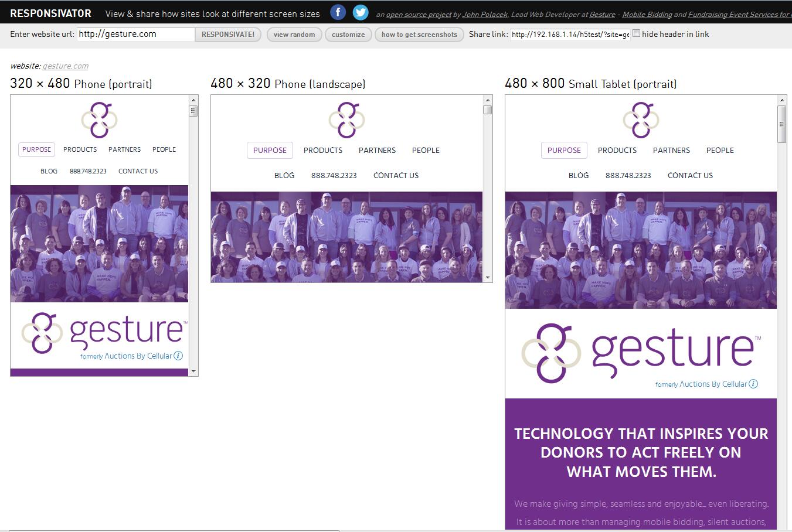Open BLOG in 320 × 480 phone portrait preview

(49, 171)
